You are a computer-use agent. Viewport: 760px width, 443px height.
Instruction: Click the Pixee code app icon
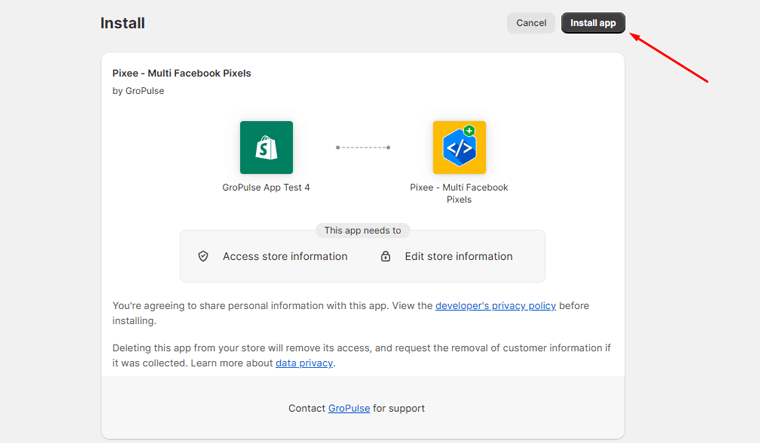pyautogui.click(x=459, y=147)
